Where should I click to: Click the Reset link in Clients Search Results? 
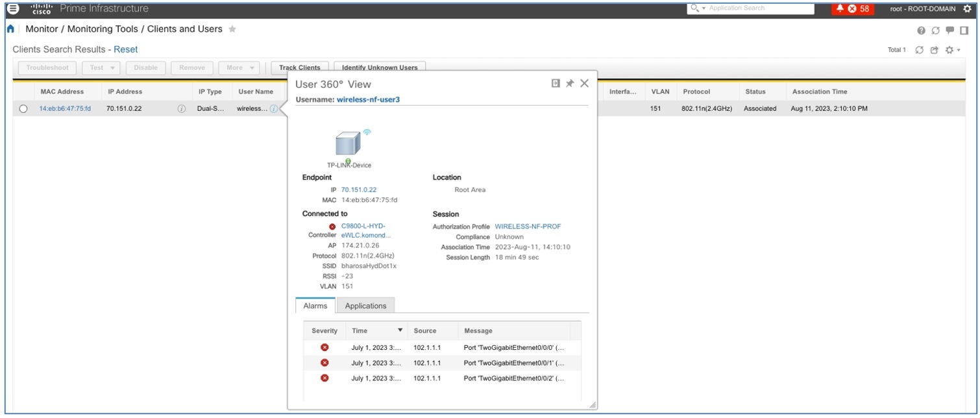(x=125, y=49)
